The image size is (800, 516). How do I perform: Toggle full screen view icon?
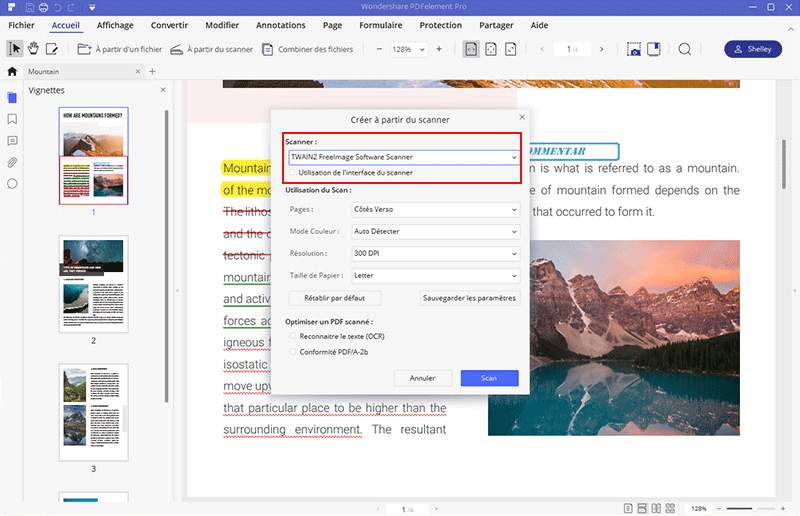(654, 49)
